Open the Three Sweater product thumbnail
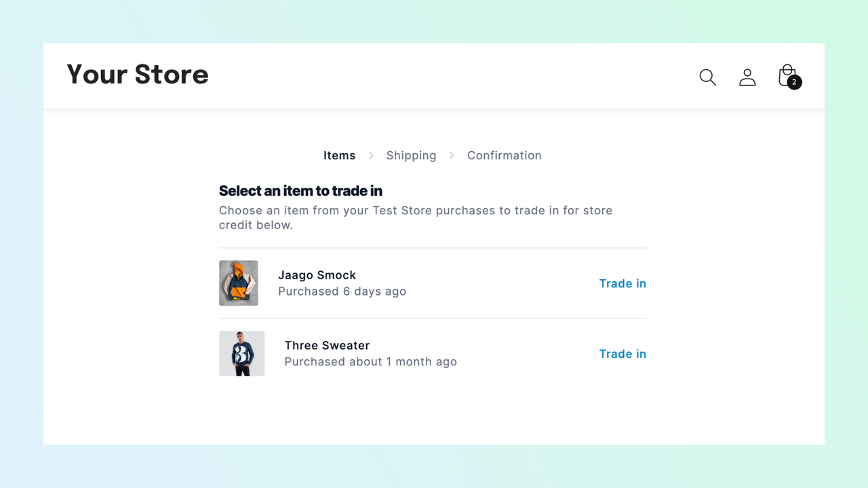The image size is (868, 488). click(241, 353)
